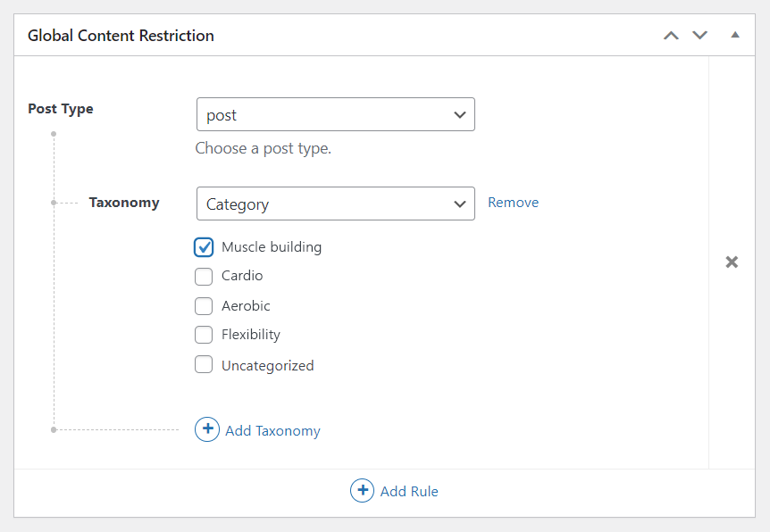Select the Uncategorized checkbox
Viewport: 770px width, 532px height.
coord(204,365)
